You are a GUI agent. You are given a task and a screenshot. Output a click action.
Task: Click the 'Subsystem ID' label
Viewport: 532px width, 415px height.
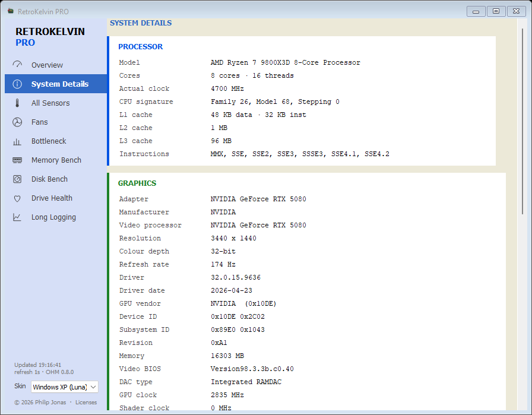point(144,330)
